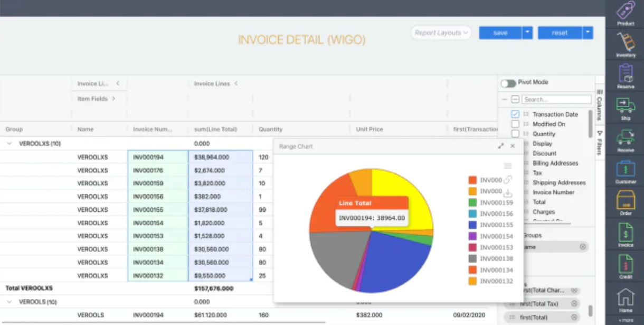Click the chart unlink icon
Viewport: 644px width, 325px height.
click(x=508, y=180)
